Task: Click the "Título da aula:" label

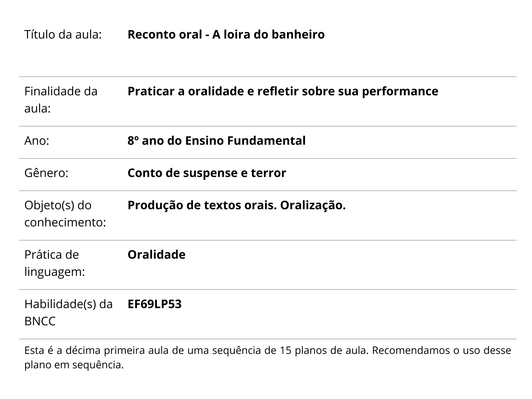Action: click(63, 35)
